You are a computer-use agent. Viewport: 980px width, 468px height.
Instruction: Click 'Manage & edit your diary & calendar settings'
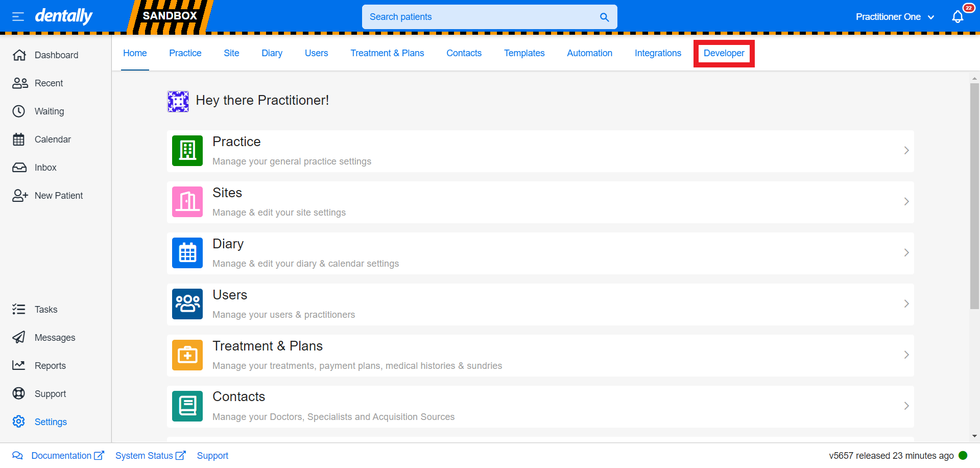(305, 264)
